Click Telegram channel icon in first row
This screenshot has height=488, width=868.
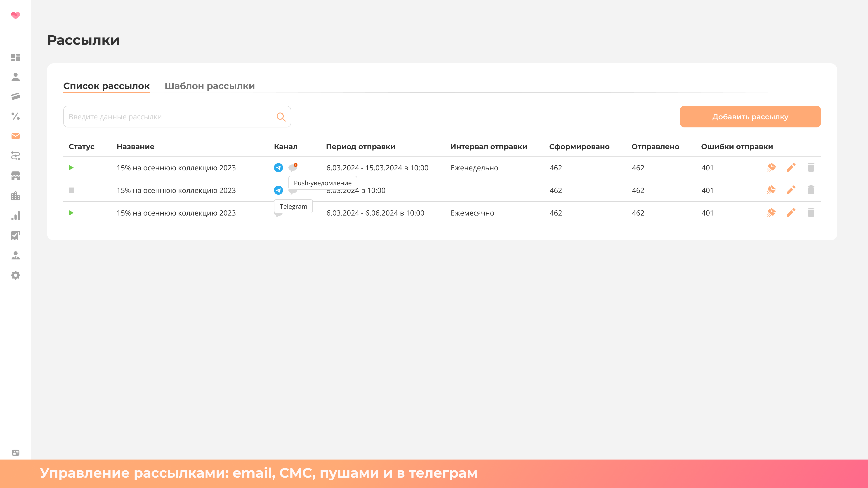[278, 168]
